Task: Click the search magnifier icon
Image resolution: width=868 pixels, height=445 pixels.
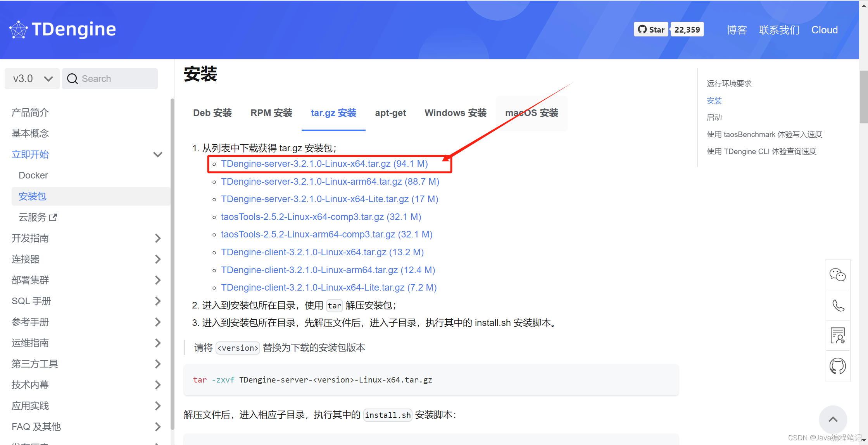Action: click(x=72, y=78)
